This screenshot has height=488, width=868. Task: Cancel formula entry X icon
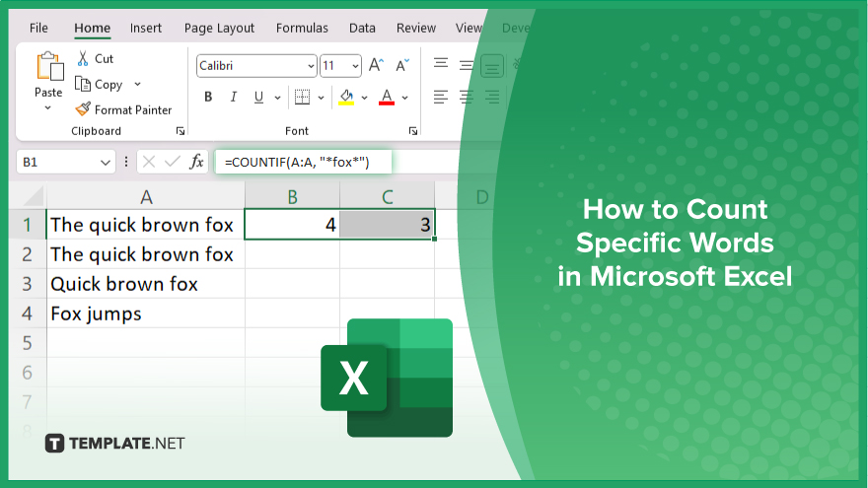148,162
